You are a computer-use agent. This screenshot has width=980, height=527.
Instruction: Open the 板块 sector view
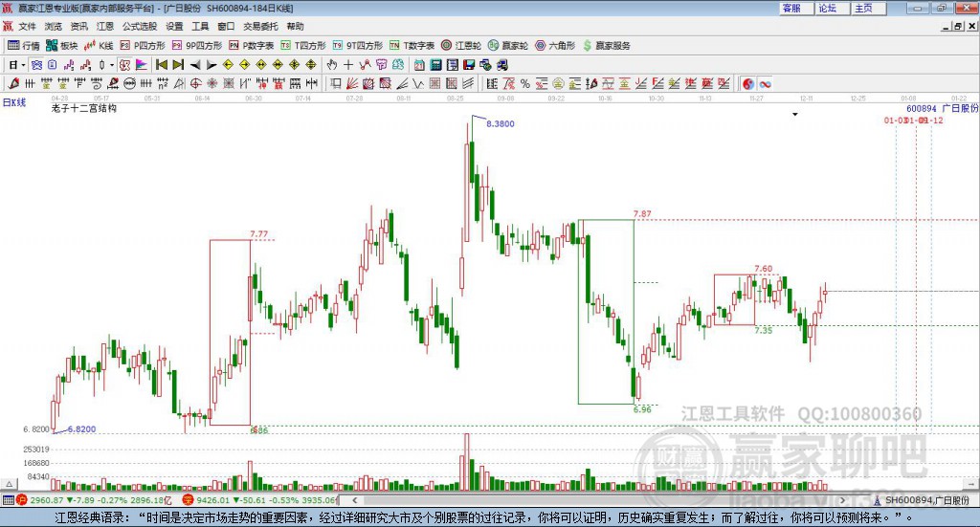(x=61, y=46)
